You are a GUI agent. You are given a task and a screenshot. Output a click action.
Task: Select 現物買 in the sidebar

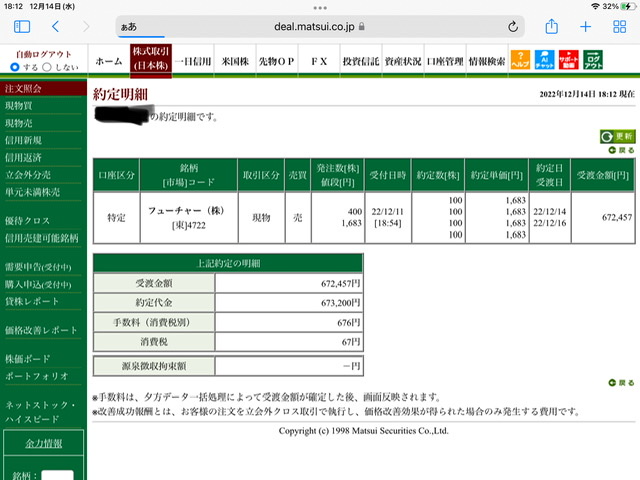(19, 106)
